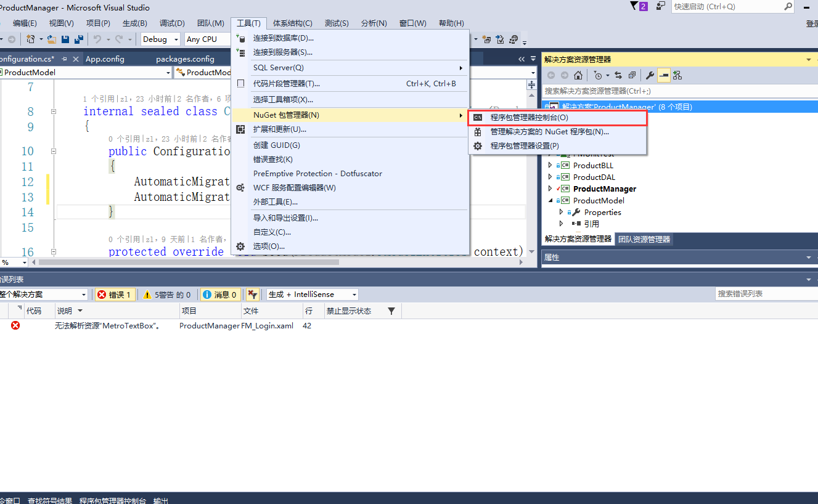
Task: Toggle the 警告 filter button
Action: click(167, 295)
